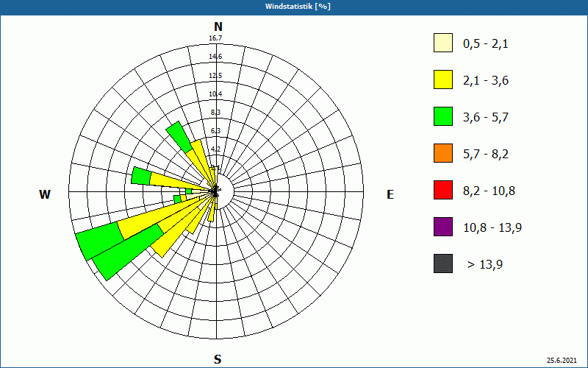Screen dimensions: 588x368
Task: Click the date 25.6.2021
Action: coord(562,360)
